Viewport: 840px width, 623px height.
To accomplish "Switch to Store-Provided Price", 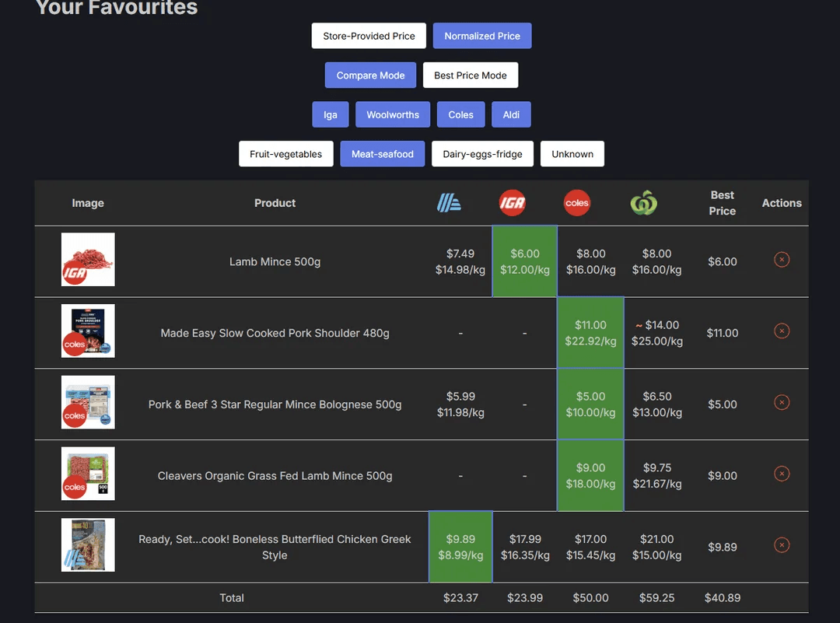I will [x=369, y=36].
